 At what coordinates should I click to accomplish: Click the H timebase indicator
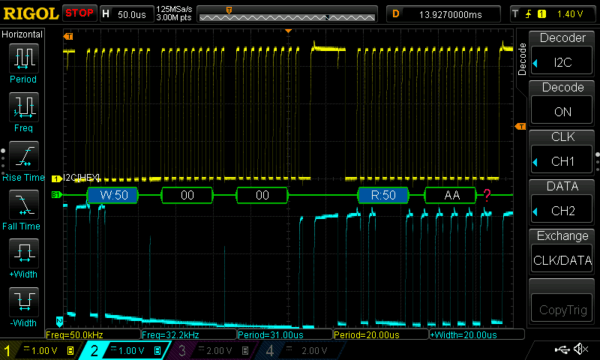[x=106, y=14]
